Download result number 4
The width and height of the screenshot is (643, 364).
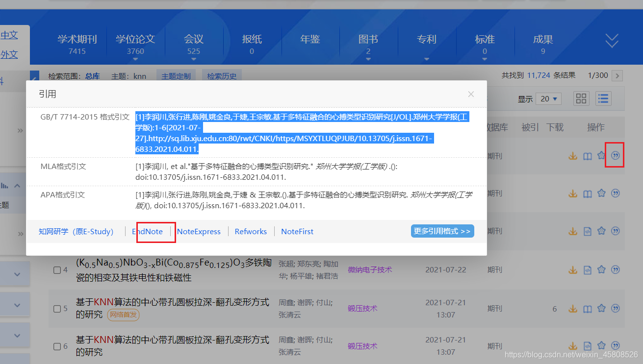coord(572,269)
